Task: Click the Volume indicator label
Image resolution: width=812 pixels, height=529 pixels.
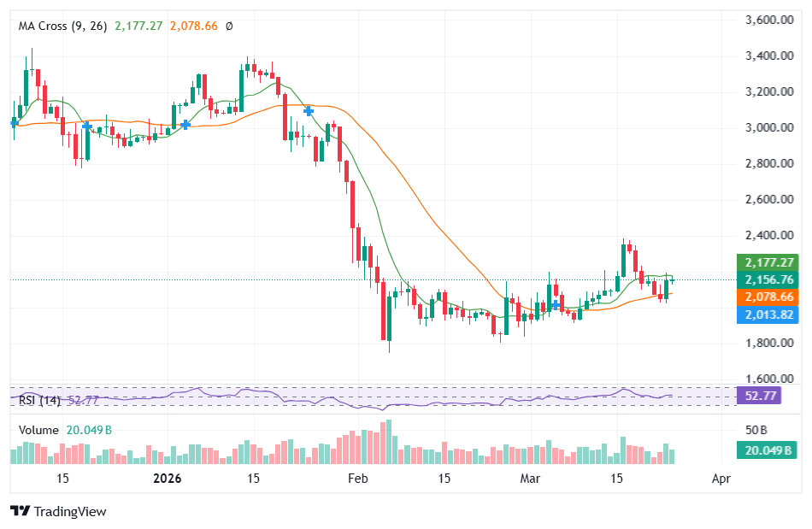Action: point(38,430)
